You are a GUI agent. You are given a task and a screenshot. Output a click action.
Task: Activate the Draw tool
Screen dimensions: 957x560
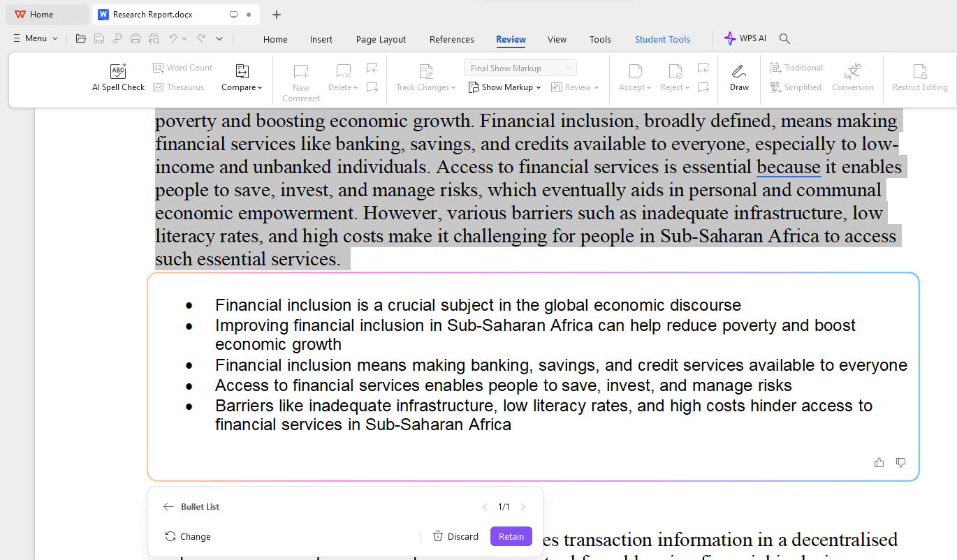point(739,78)
